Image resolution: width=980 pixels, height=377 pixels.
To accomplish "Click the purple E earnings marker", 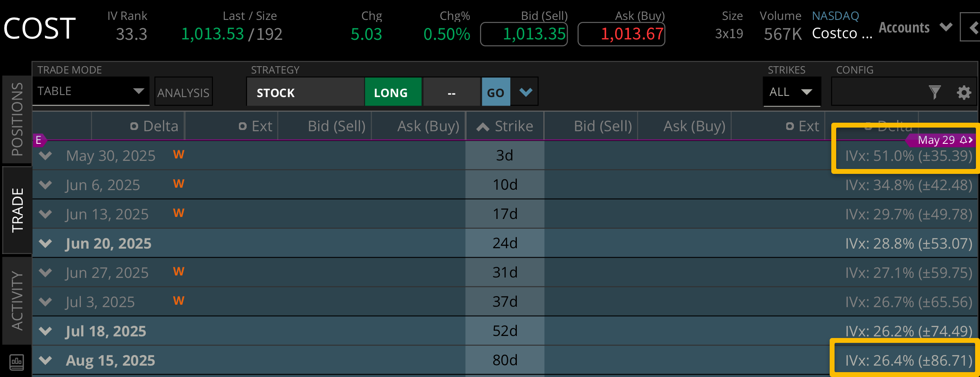I will click(x=39, y=140).
